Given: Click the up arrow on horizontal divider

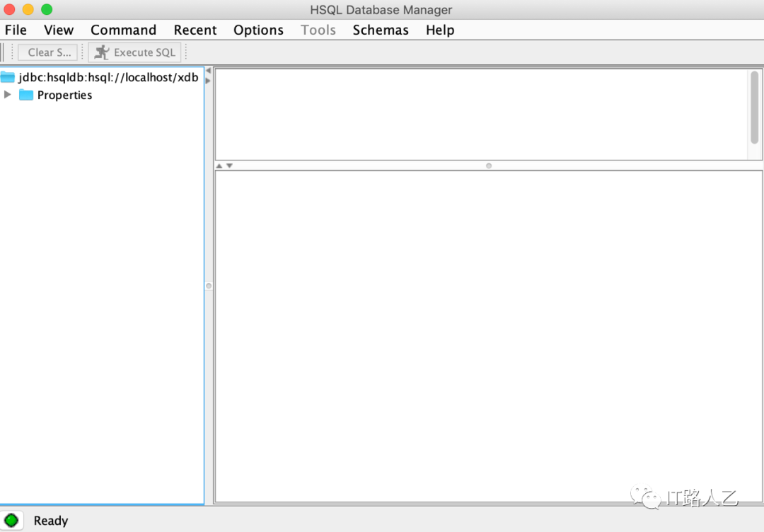Looking at the screenshot, I should (x=219, y=166).
